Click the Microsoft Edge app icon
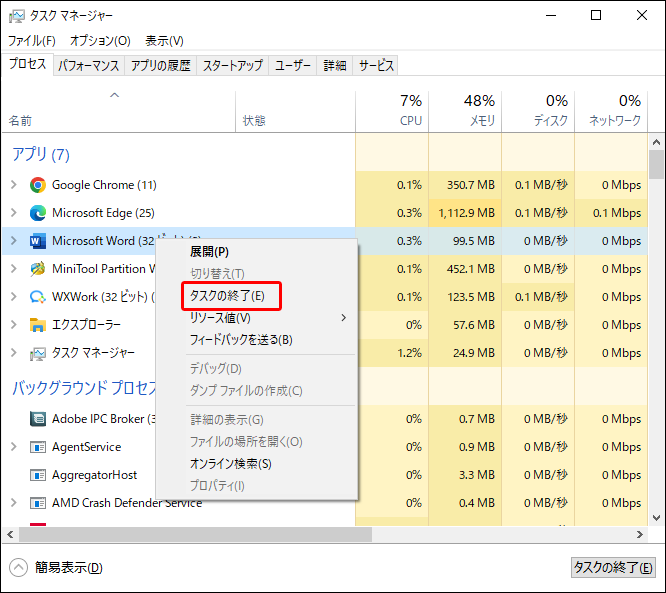The width and height of the screenshot is (666, 593). pyautogui.click(x=38, y=213)
